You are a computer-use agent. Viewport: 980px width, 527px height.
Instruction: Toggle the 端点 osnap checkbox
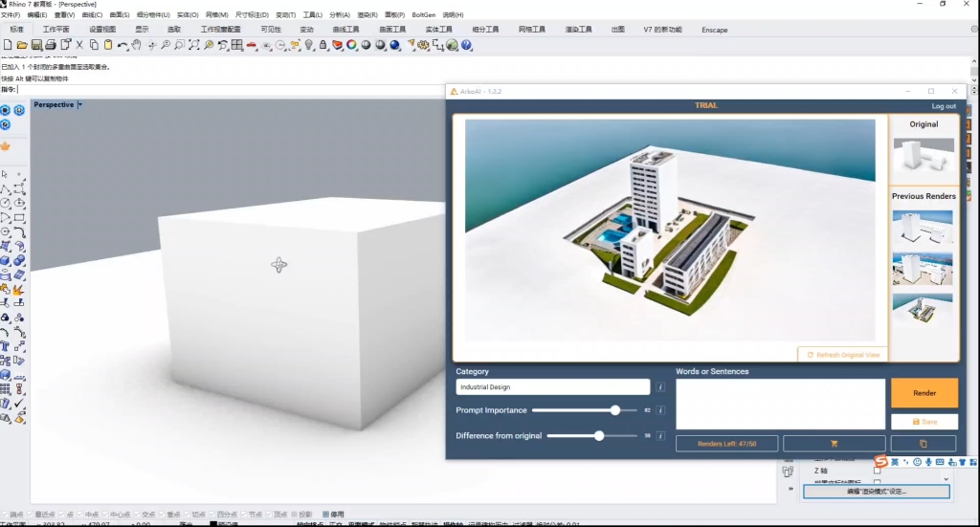tap(6, 514)
